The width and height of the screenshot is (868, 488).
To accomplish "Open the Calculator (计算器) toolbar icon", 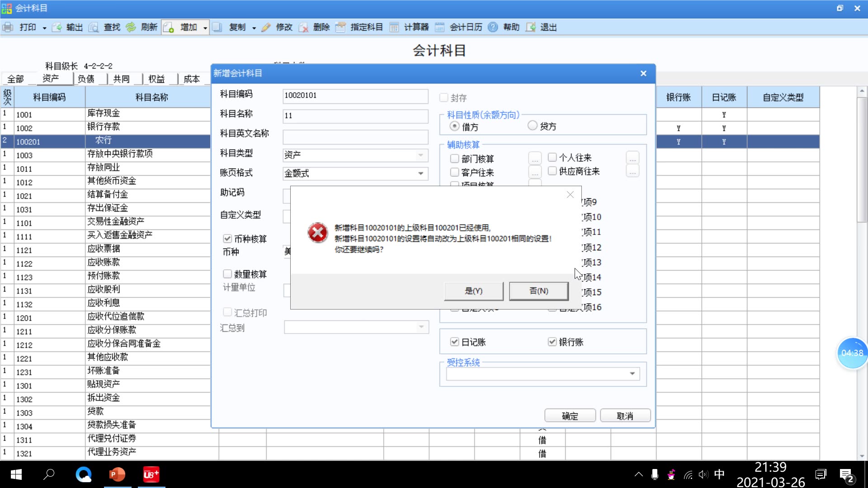I will click(394, 27).
